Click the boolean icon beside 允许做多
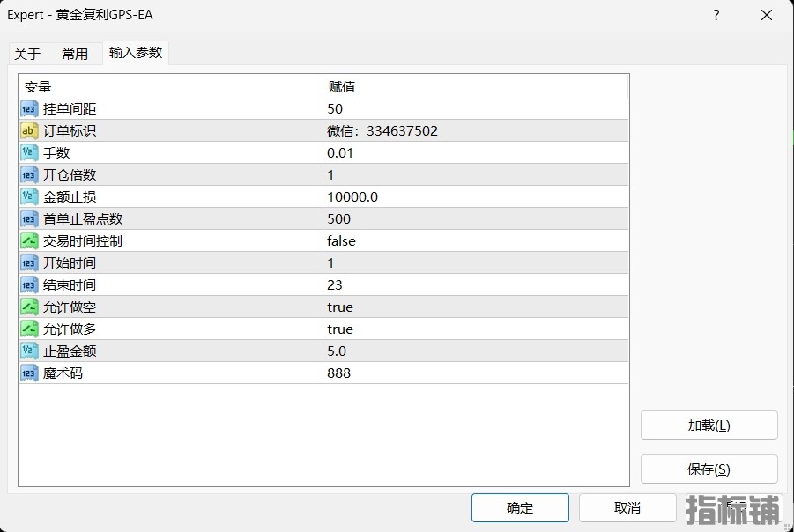This screenshot has width=794, height=532. pyautogui.click(x=29, y=329)
